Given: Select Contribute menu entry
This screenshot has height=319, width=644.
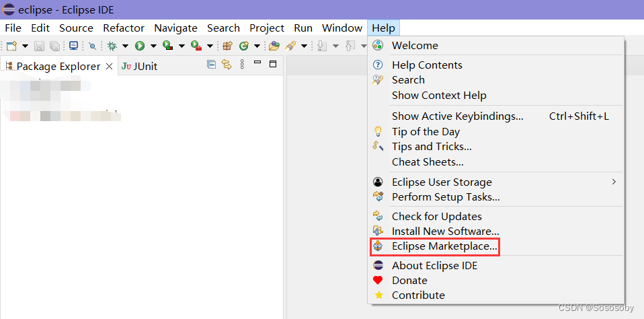Looking at the screenshot, I should pos(496,295).
